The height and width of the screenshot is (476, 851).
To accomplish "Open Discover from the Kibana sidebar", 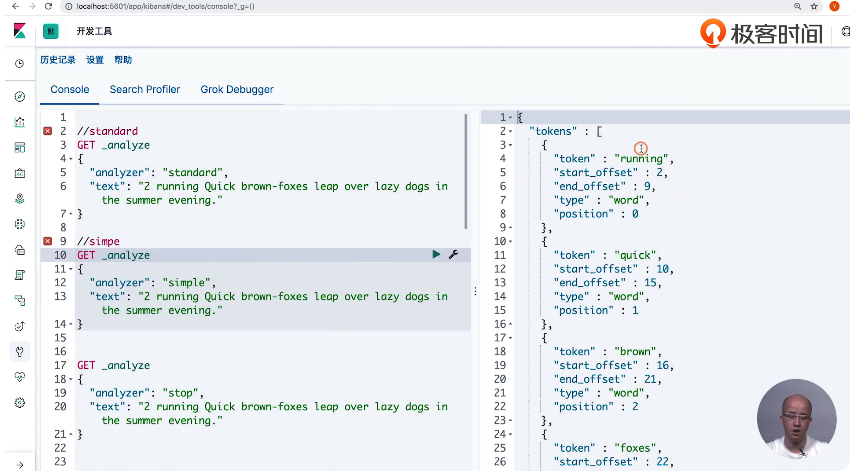I will click(x=19, y=96).
